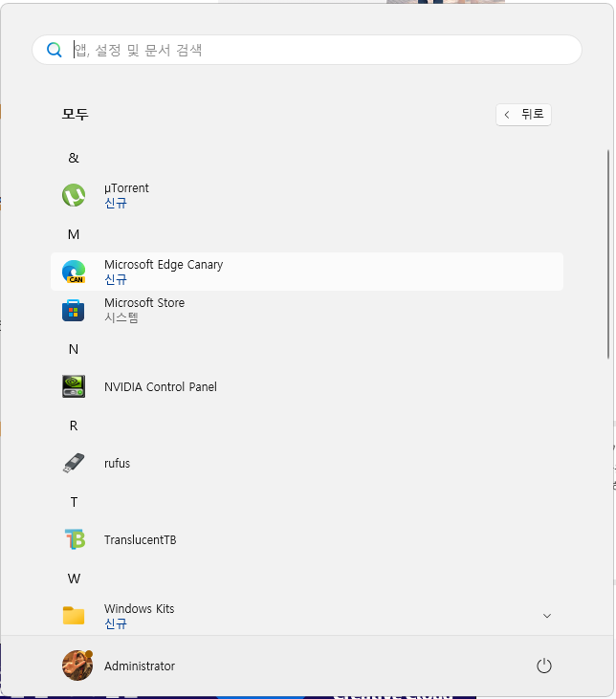The height and width of the screenshot is (699, 616).
Task: Launch the rufus USB icon
Action: 74,463
